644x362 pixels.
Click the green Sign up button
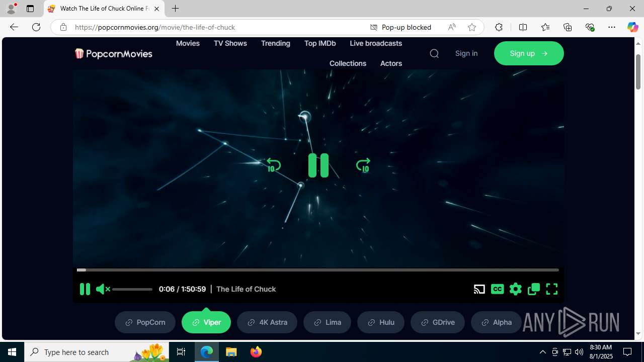(529, 53)
